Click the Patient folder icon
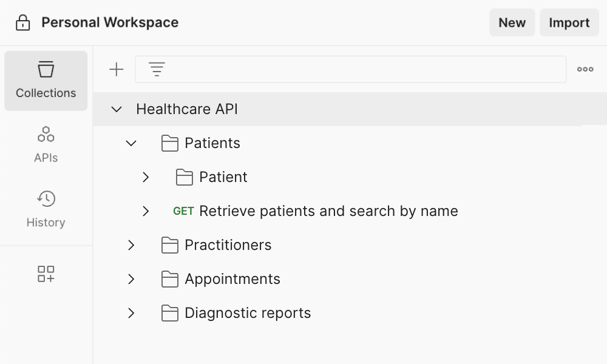This screenshot has height=364, width=607. [x=184, y=177]
